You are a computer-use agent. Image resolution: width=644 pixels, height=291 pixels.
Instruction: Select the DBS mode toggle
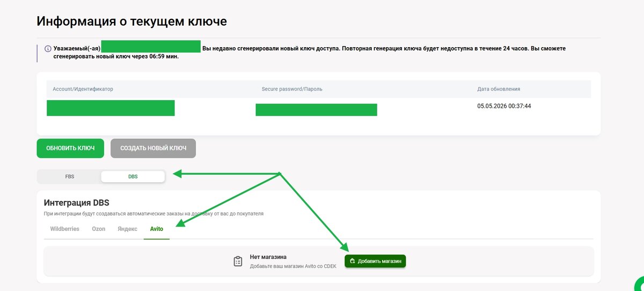tap(133, 176)
